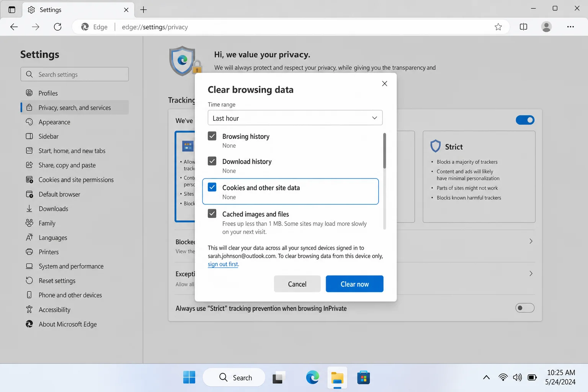Click the Wi-Fi network tray icon
Screen dimensions: 588x392
(x=503, y=377)
